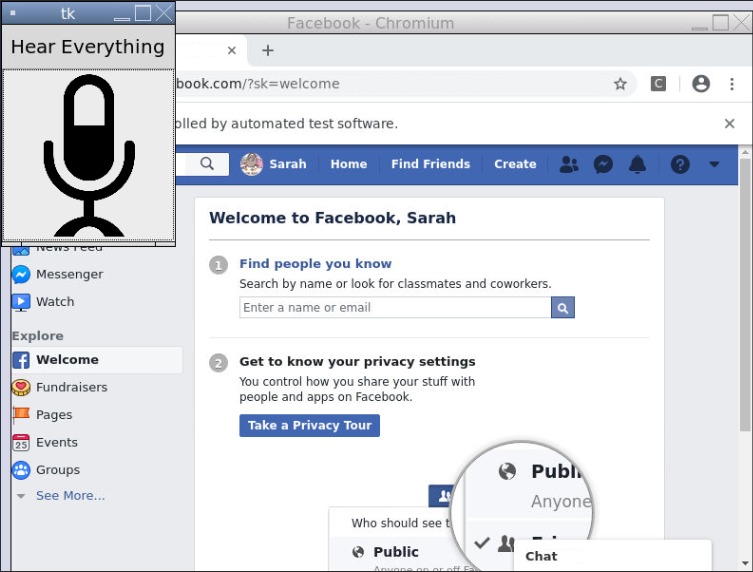This screenshot has width=753, height=572.
Task: Click the microphone button in tk window
Action: tap(89, 155)
